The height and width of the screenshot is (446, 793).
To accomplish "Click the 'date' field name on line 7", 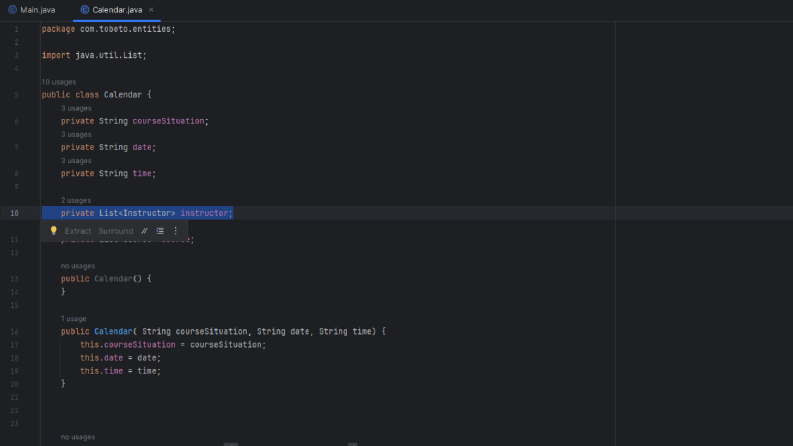I will pyautogui.click(x=142, y=148).
